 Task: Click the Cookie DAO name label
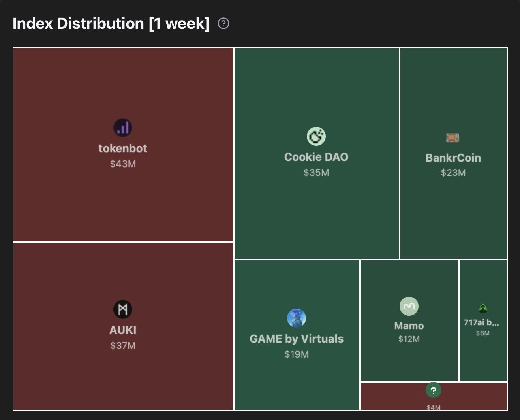[316, 157]
